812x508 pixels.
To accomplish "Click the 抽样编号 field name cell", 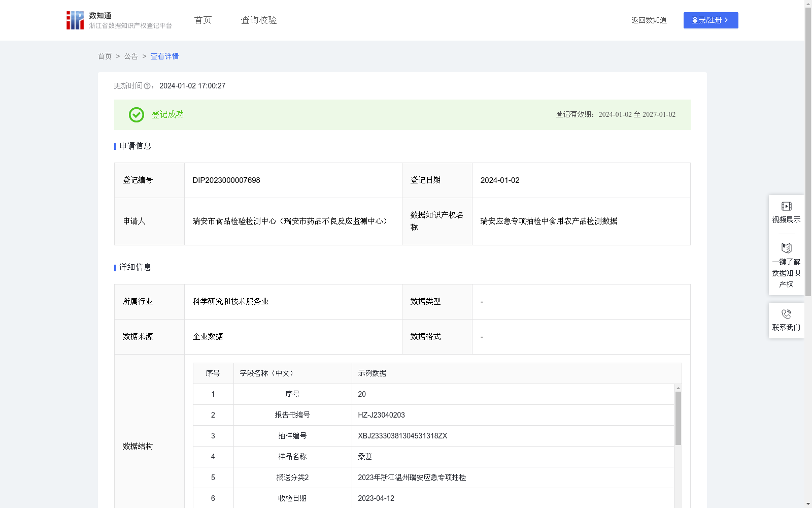I will coord(292,436).
